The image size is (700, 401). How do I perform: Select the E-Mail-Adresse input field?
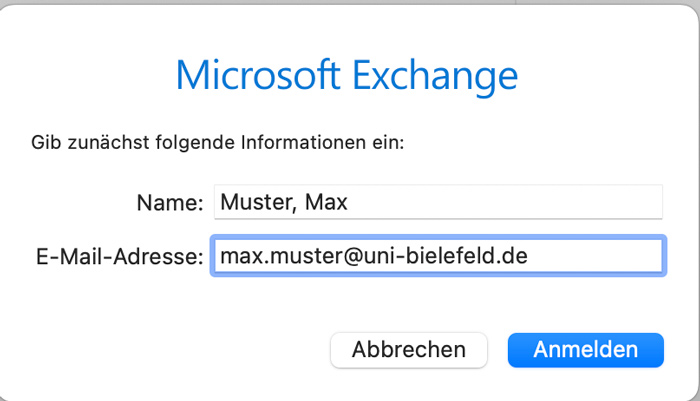(x=438, y=256)
